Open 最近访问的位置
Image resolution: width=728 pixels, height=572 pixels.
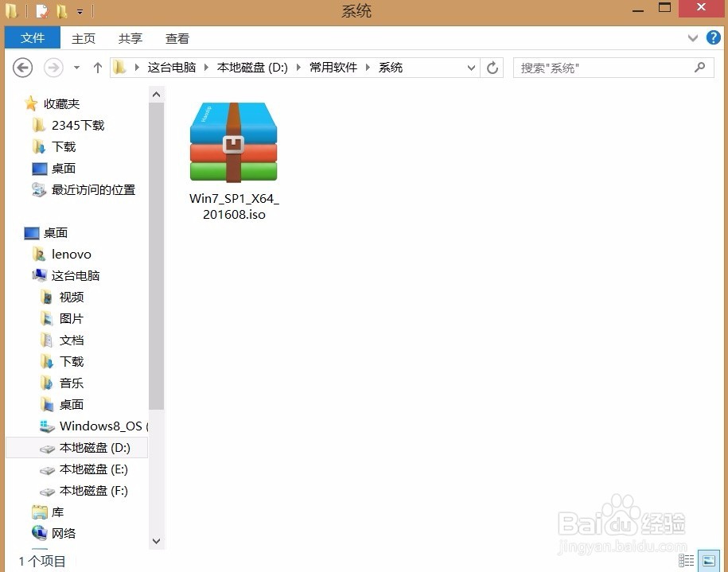[x=93, y=190]
